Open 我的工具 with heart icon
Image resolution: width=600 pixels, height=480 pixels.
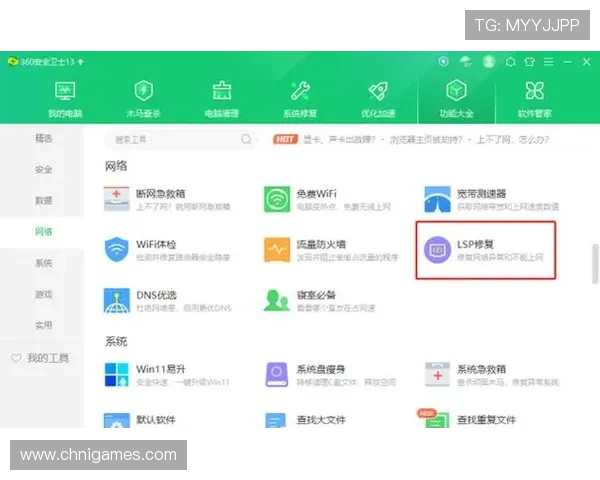(x=40, y=358)
